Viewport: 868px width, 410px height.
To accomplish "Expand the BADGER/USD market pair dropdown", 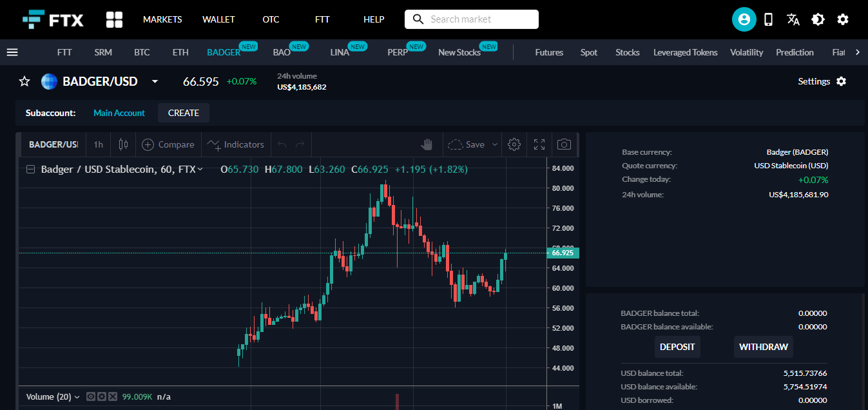I will pos(155,81).
